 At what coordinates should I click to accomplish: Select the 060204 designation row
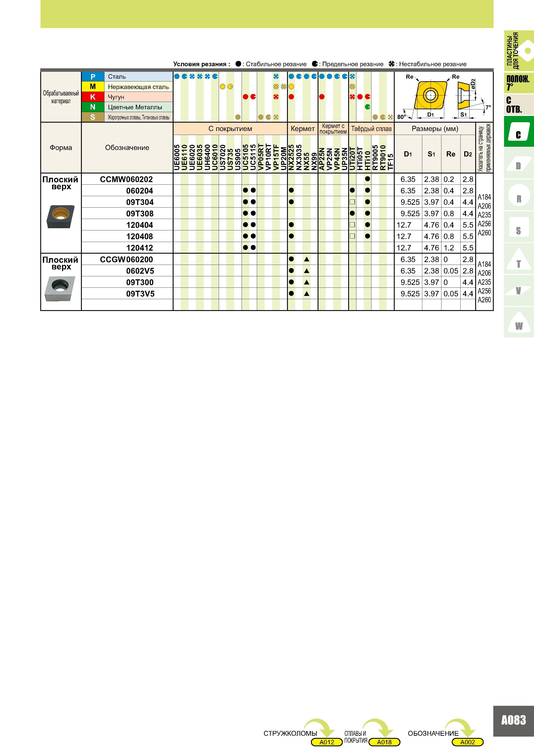(x=140, y=191)
